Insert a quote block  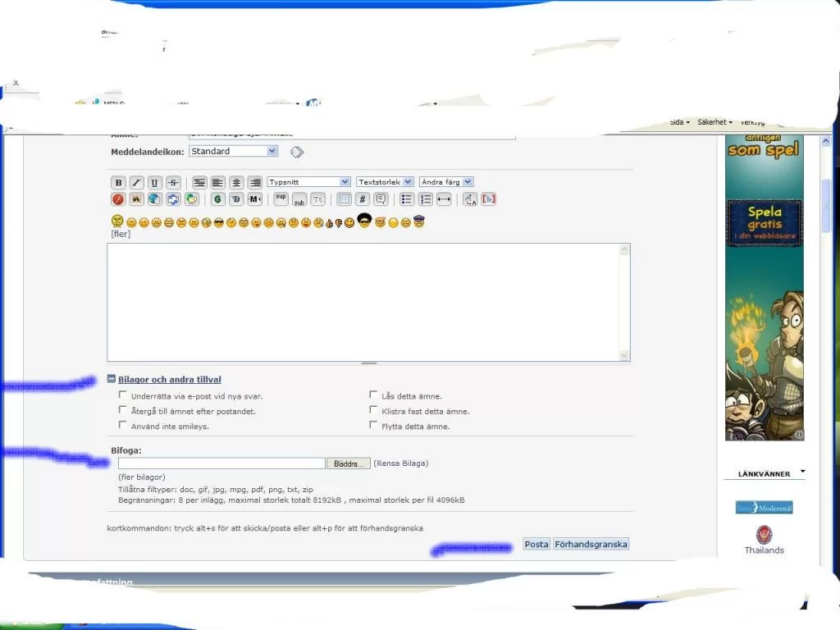(379, 199)
